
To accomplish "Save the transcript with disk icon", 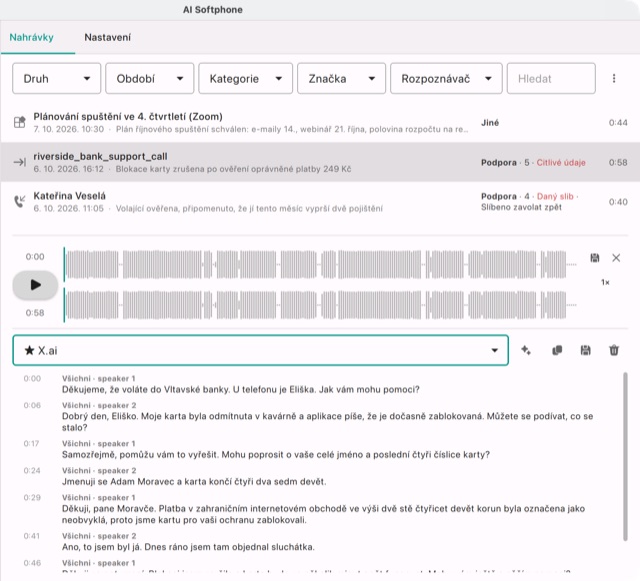I will pos(585,350).
